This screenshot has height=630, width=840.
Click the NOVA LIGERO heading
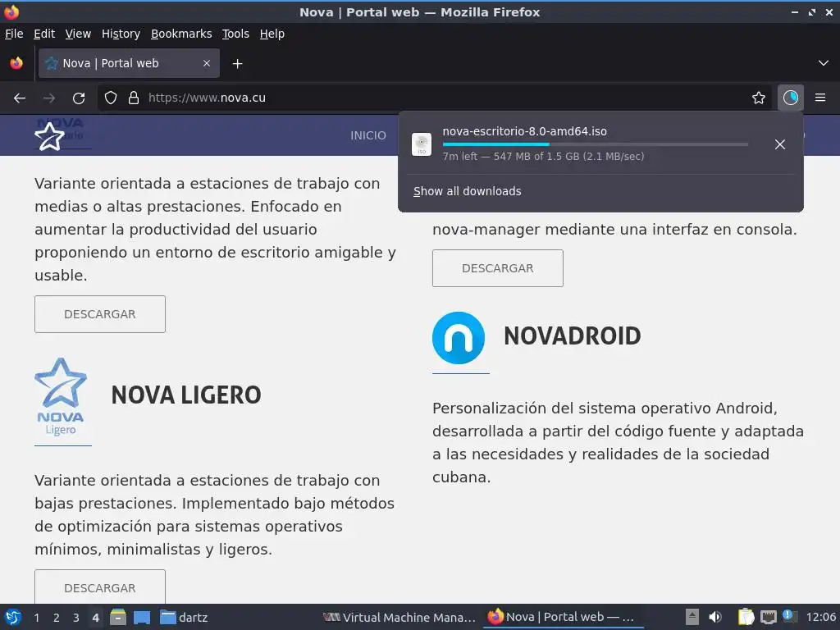click(x=186, y=395)
